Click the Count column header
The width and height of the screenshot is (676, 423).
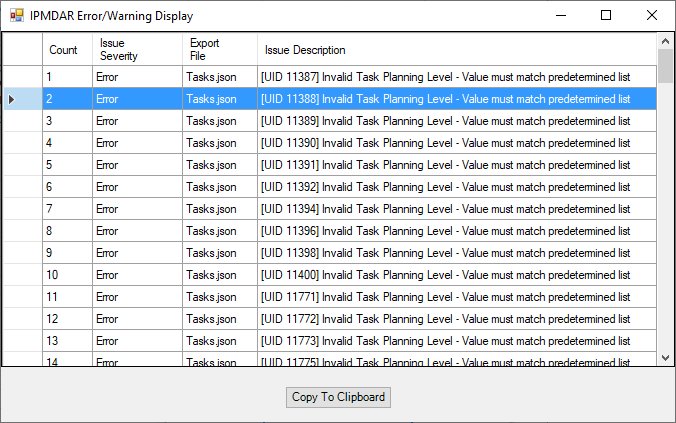tap(66, 50)
